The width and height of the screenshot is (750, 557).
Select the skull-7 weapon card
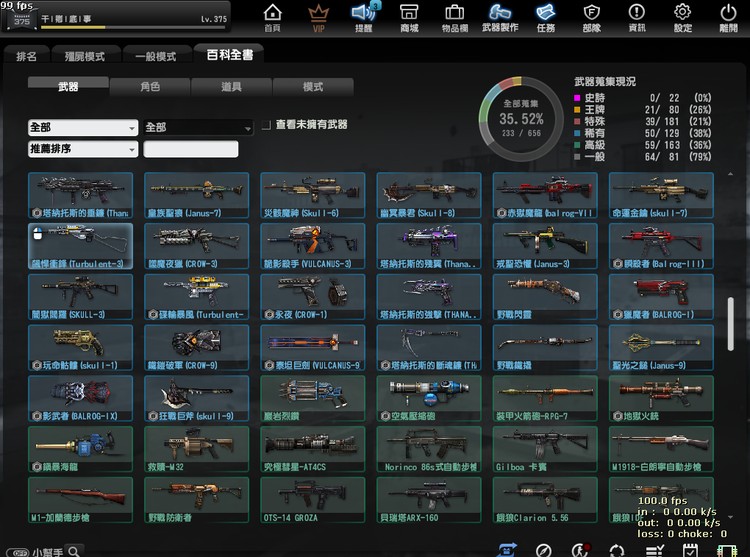pyautogui.click(x=662, y=195)
